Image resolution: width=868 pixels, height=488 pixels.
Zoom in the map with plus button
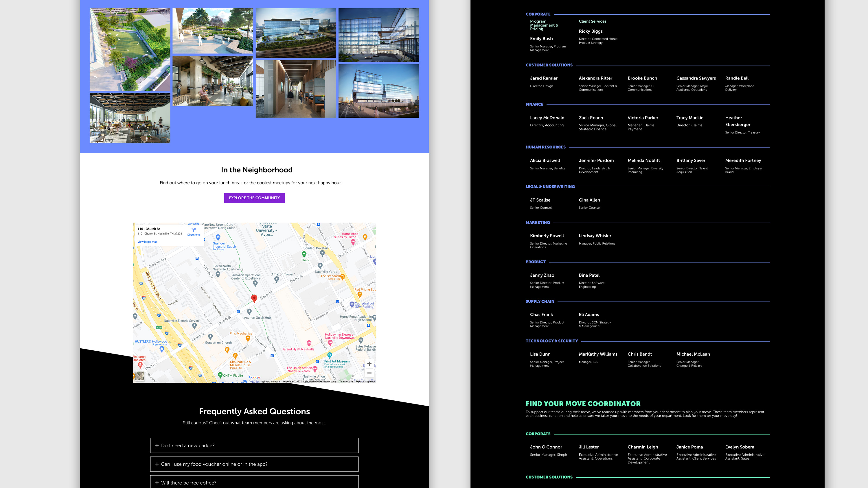pyautogui.click(x=369, y=364)
